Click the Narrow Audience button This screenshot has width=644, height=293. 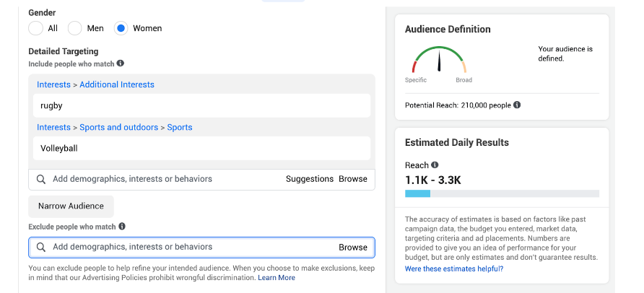pos(71,206)
